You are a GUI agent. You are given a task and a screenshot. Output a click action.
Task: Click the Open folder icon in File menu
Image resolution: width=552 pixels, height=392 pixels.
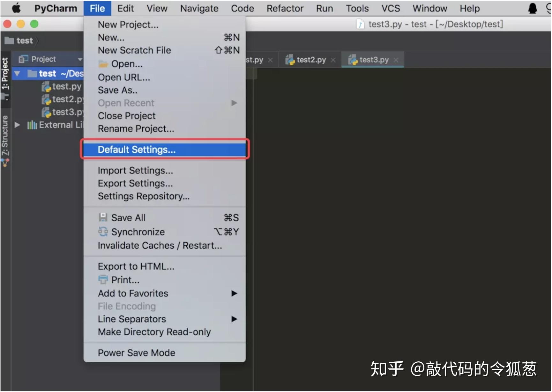coord(103,63)
